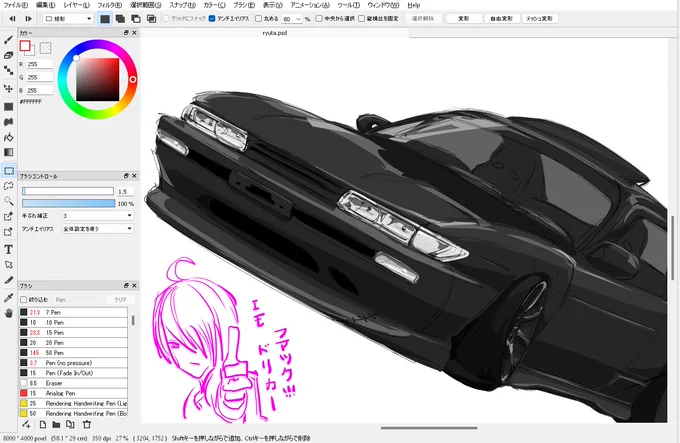The height and width of the screenshot is (443, 680).
Task: Open the レイヤー menu
Action: (76, 5)
